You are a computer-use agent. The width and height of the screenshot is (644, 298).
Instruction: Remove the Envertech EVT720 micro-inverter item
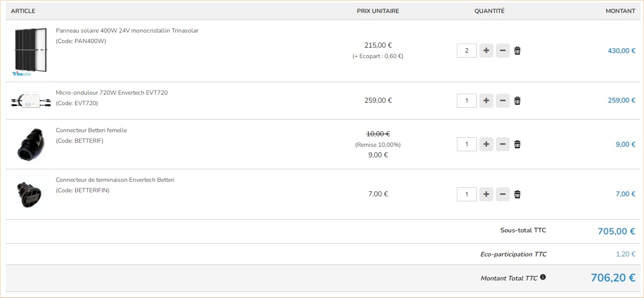click(x=517, y=101)
